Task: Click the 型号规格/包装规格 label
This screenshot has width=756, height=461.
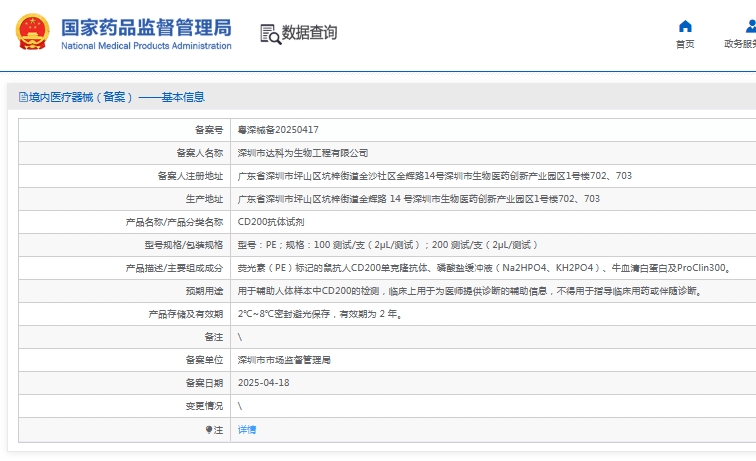Action: (184, 245)
